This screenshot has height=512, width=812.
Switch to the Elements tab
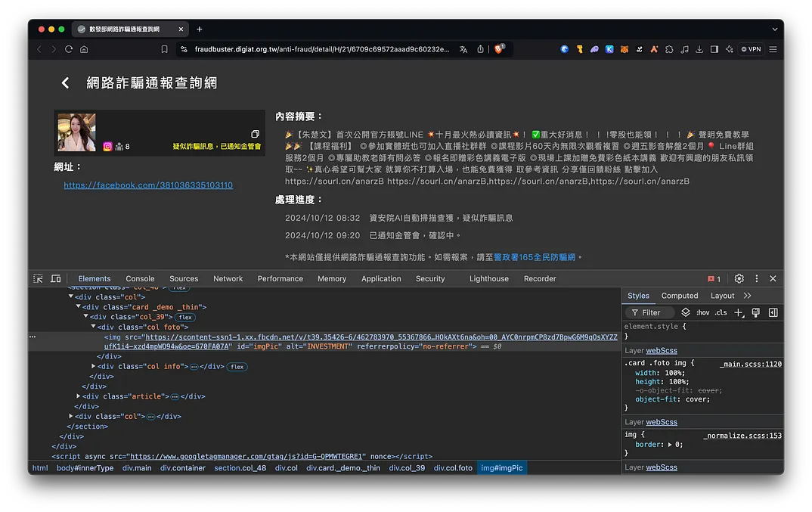(95, 279)
